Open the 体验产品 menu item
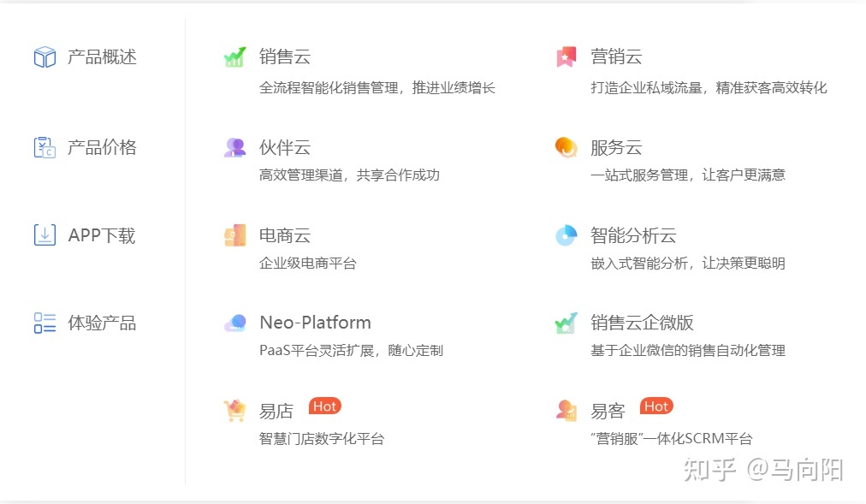The image size is (866, 504). pyautogui.click(x=102, y=323)
